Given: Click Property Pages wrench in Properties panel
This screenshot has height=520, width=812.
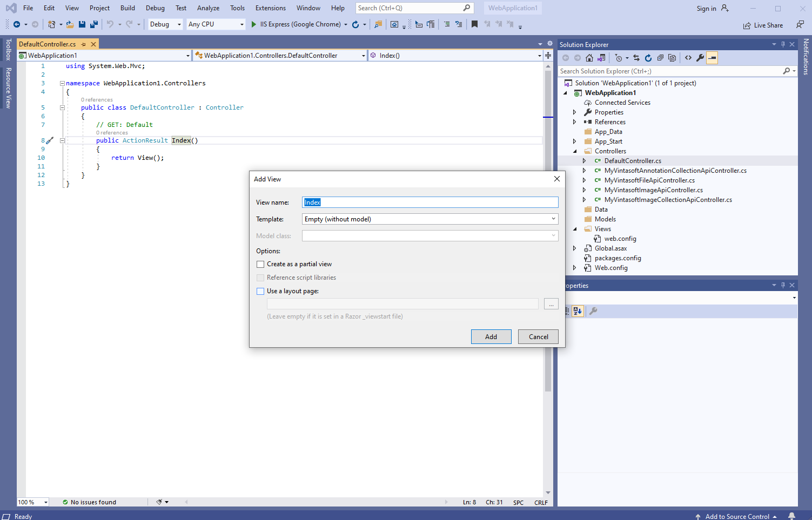Looking at the screenshot, I should coord(593,311).
